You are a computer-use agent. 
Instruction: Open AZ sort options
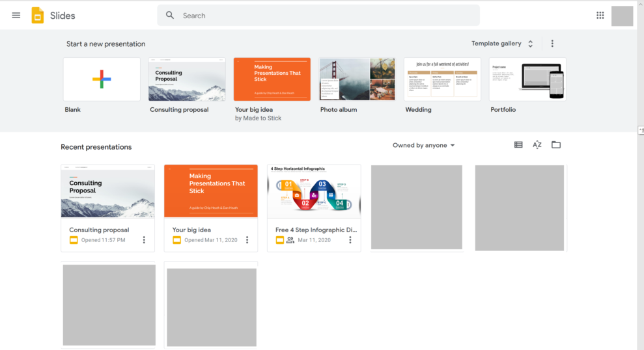tap(537, 145)
